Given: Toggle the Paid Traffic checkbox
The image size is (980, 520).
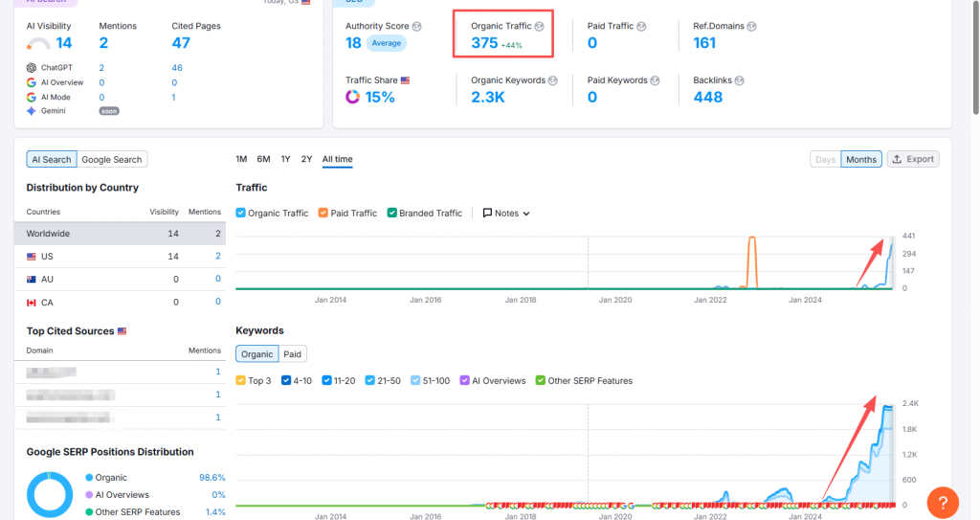Looking at the screenshot, I should tap(323, 213).
